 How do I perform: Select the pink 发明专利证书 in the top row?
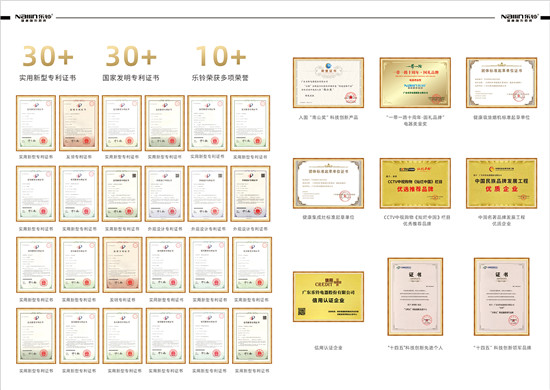click(79, 123)
